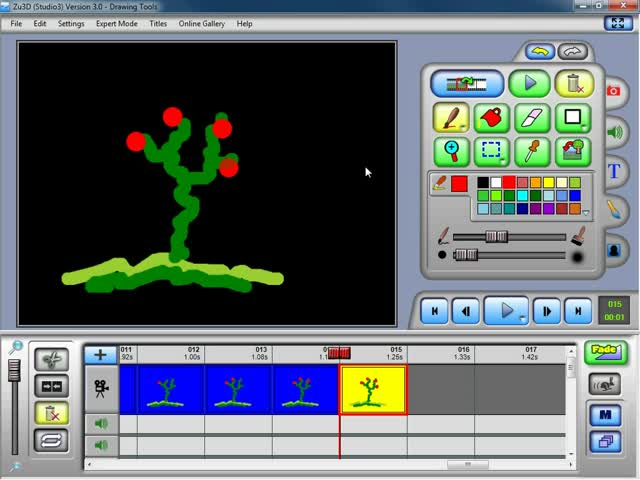Select the paintbrush drawing tool
The height and width of the screenshot is (480, 640).
coord(451,117)
